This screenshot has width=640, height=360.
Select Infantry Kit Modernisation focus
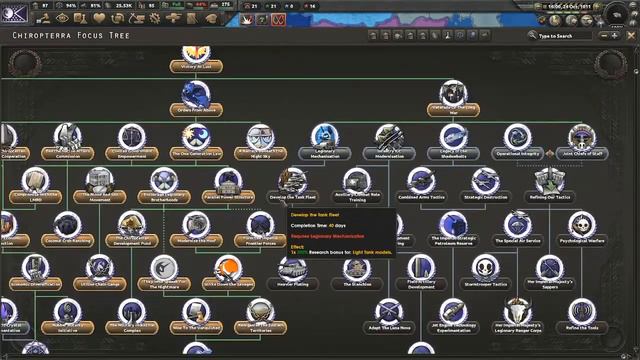[389, 142]
